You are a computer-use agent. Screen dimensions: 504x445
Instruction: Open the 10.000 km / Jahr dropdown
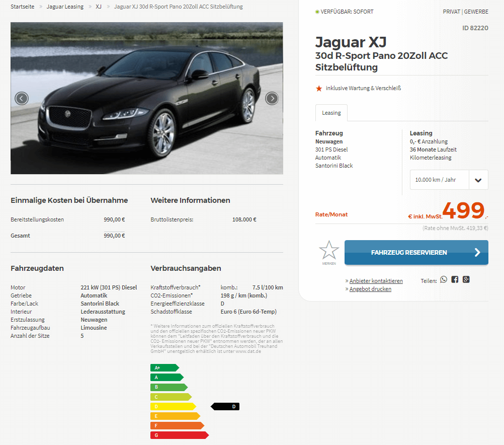pos(449,180)
